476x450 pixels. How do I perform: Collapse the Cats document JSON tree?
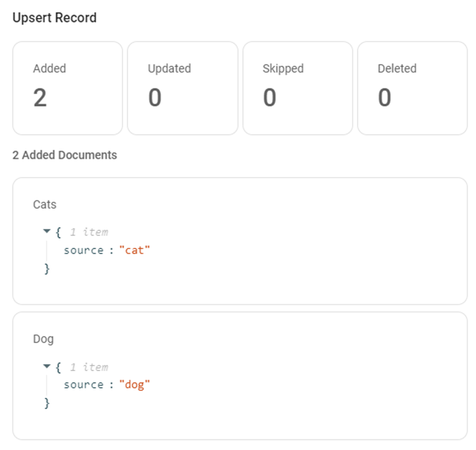[46, 232]
